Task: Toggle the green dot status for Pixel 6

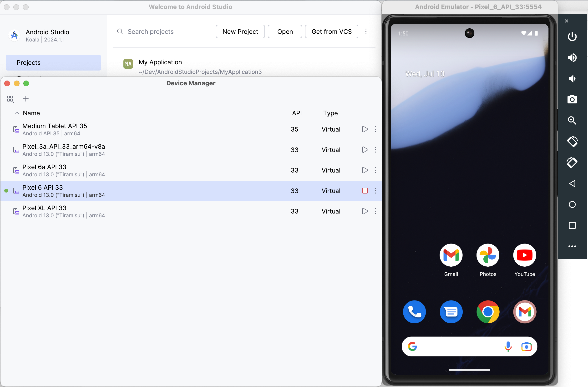Action: pos(7,190)
